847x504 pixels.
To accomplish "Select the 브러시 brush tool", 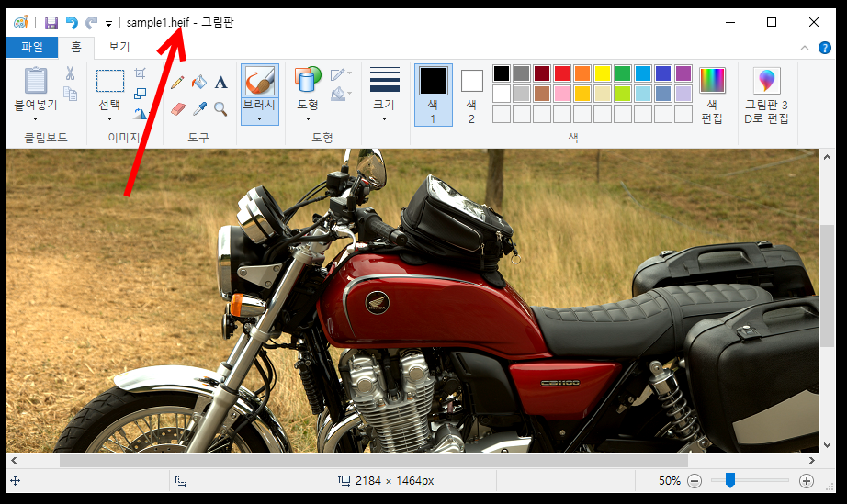I will point(260,81).
